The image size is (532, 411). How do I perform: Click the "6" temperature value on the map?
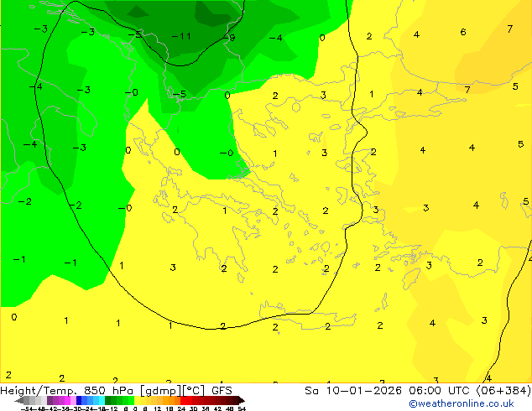[463, 32]
